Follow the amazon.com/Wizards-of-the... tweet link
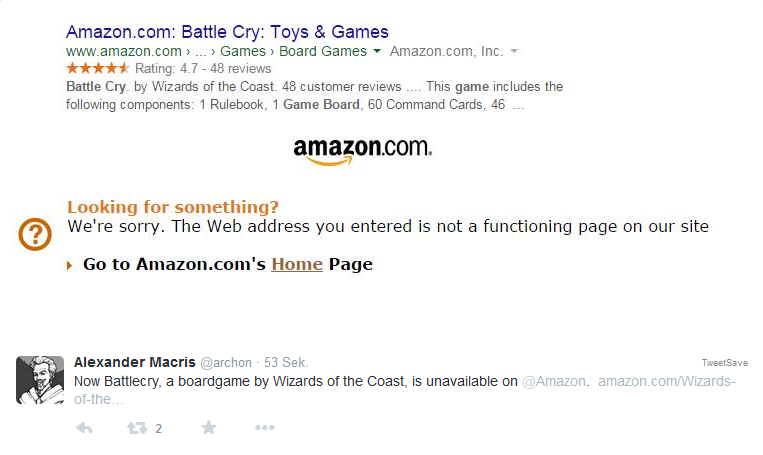This screenshot has height=455, width=763. [666, 381]
